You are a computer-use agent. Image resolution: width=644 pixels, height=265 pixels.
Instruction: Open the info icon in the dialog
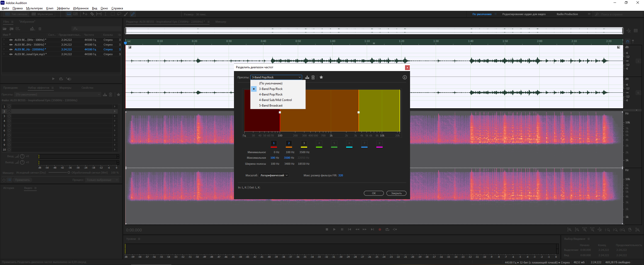point(405,77)
